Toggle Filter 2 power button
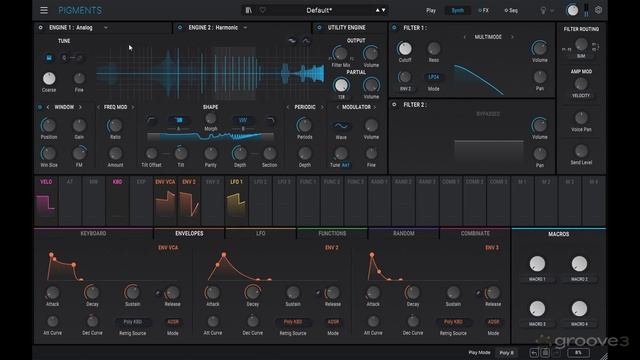Screen dimensions: 640x360 (394, 105)
